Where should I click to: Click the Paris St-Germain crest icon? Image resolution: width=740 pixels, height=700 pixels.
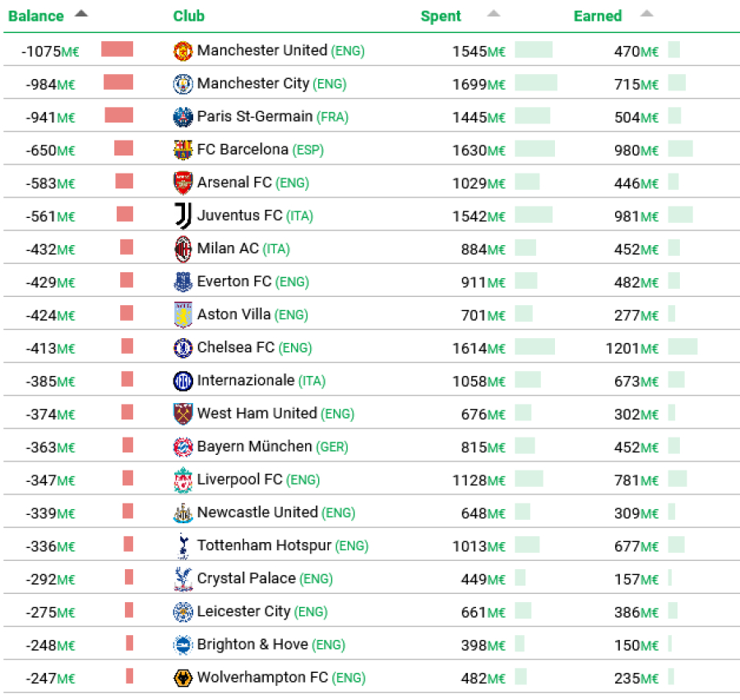[183, 117]
